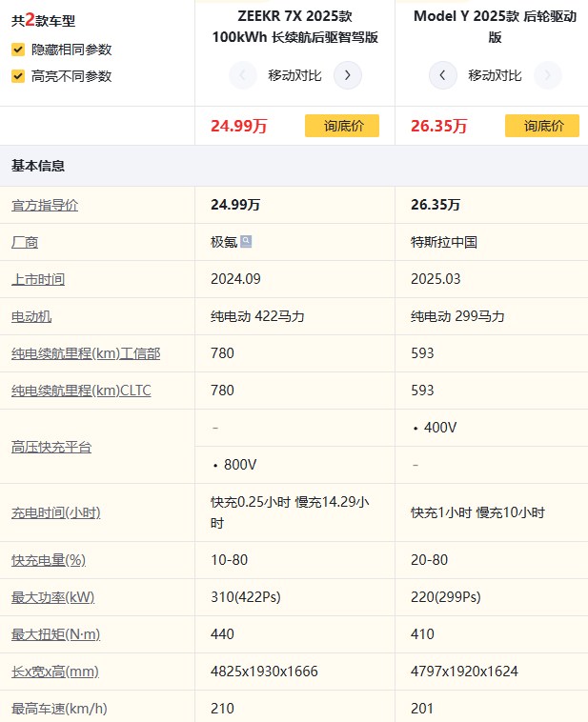Click the 400V platform value

tap(440, 428)
